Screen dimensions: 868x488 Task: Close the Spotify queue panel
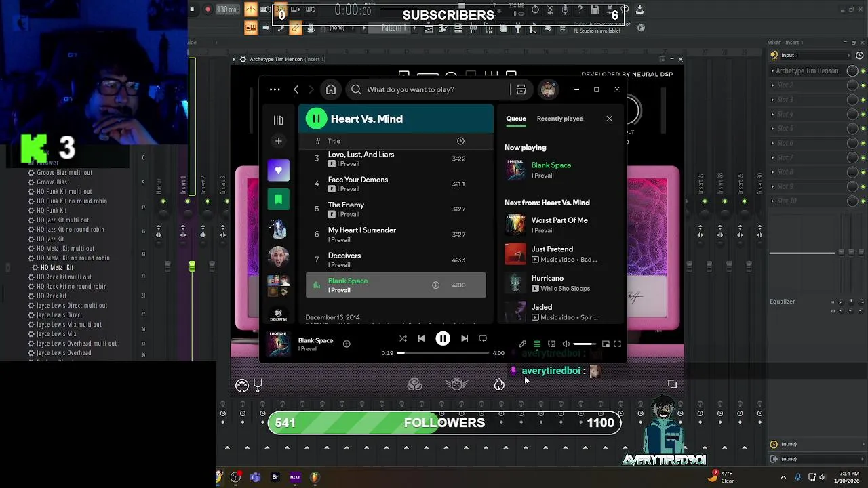[x=609, y=119]
